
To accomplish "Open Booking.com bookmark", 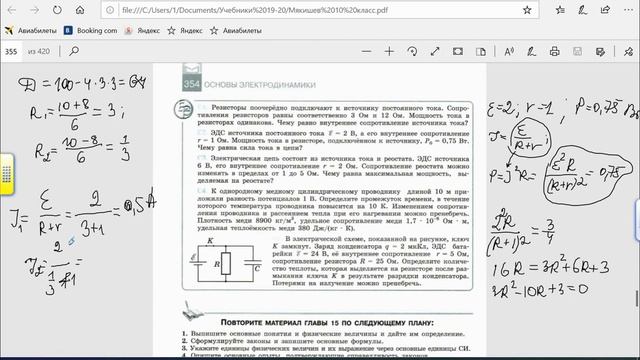I will (x=91, y=31).
